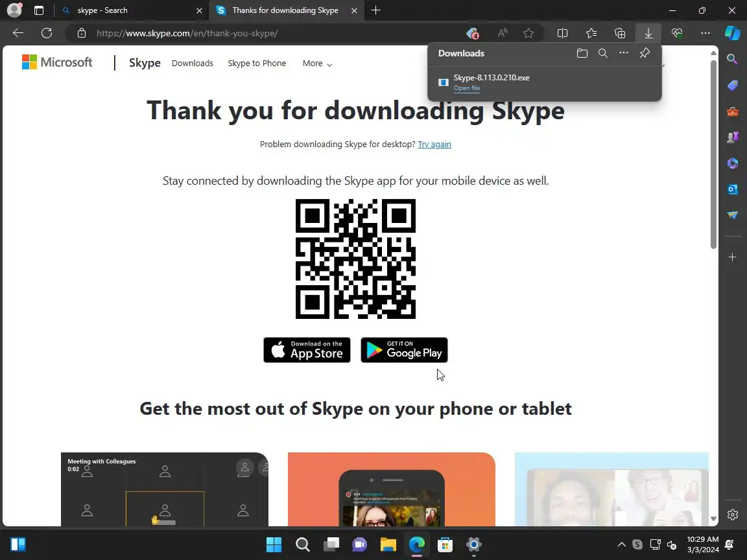Switch to the skype - Search tab
This screenshot has height=560, width=747.
pos(131,10)
